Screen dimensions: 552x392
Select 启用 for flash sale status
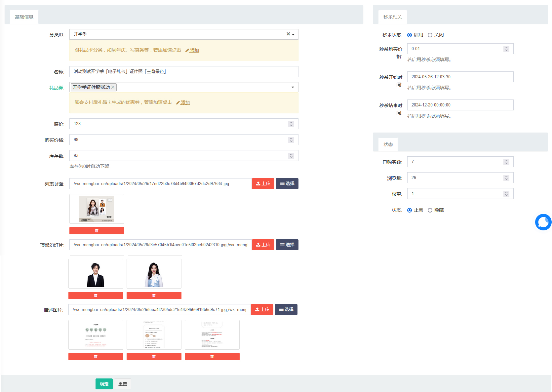[x=410, y=35]
